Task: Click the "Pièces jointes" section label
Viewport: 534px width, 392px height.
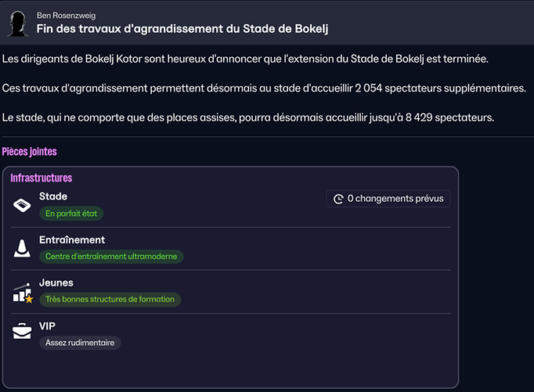Action: (30, 152)
